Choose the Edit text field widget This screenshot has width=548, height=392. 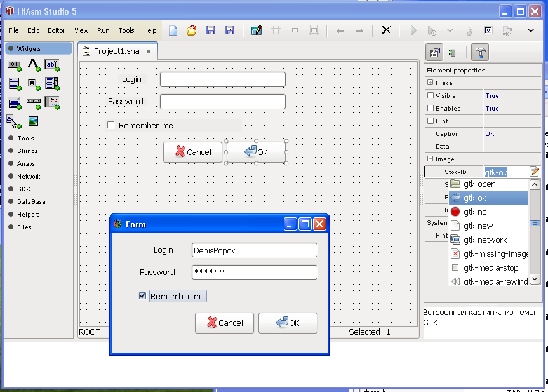click(51, 65)
